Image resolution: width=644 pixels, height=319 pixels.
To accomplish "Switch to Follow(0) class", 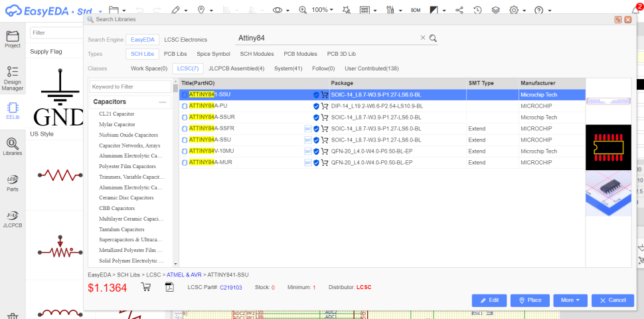I will pos(323,68).
